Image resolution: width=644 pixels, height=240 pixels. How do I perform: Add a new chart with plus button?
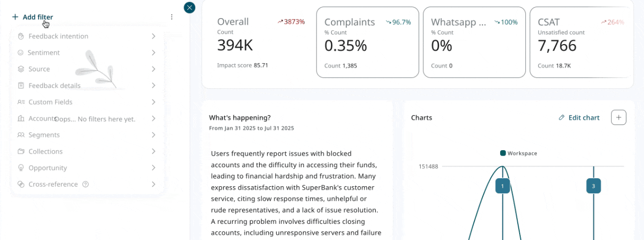click(x=618, y=117)
